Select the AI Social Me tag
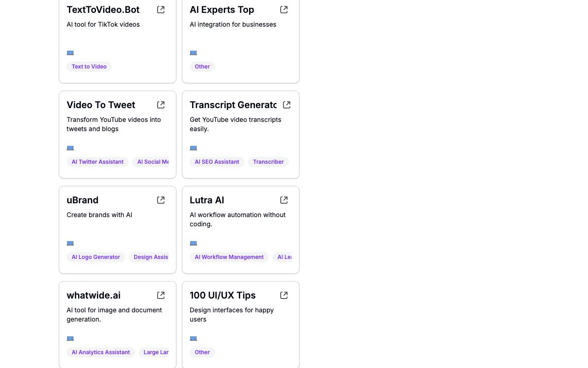 point(151,162)
